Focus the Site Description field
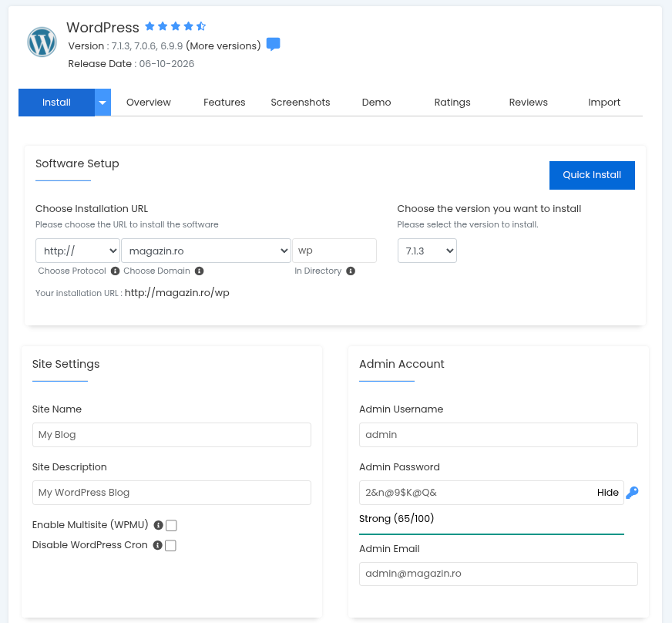Image resolution: width=672 pixels, height=623 pixels. [x=171, y=493]
